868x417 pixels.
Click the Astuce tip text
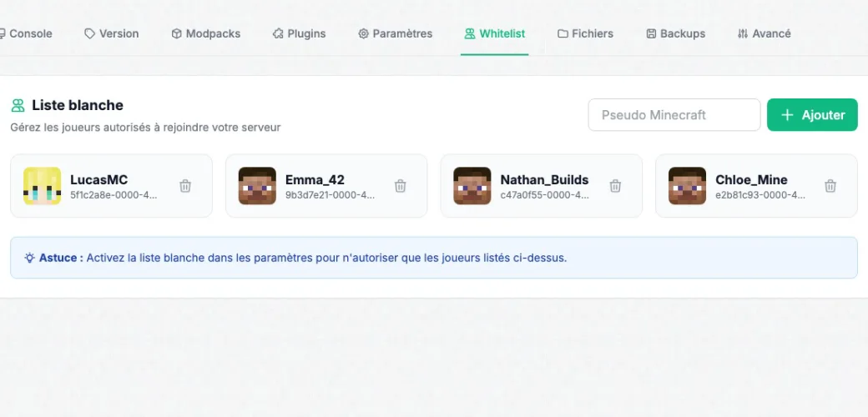coord(303,258)
